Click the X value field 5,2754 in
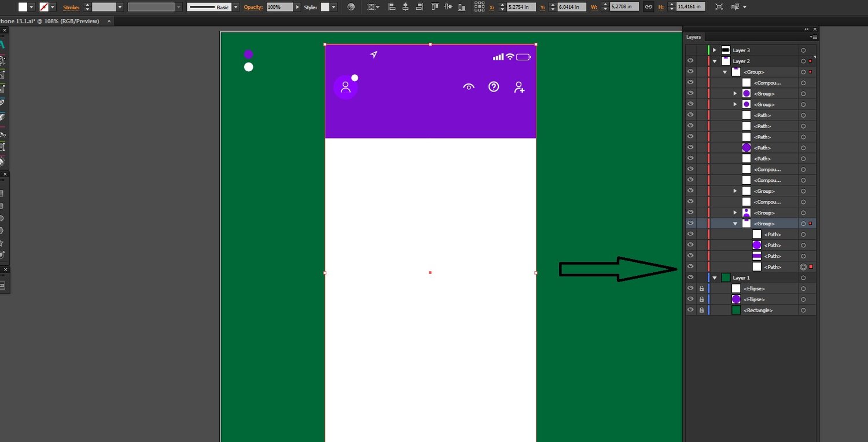This screenshot has height=442, width=868. coord(521,7)
